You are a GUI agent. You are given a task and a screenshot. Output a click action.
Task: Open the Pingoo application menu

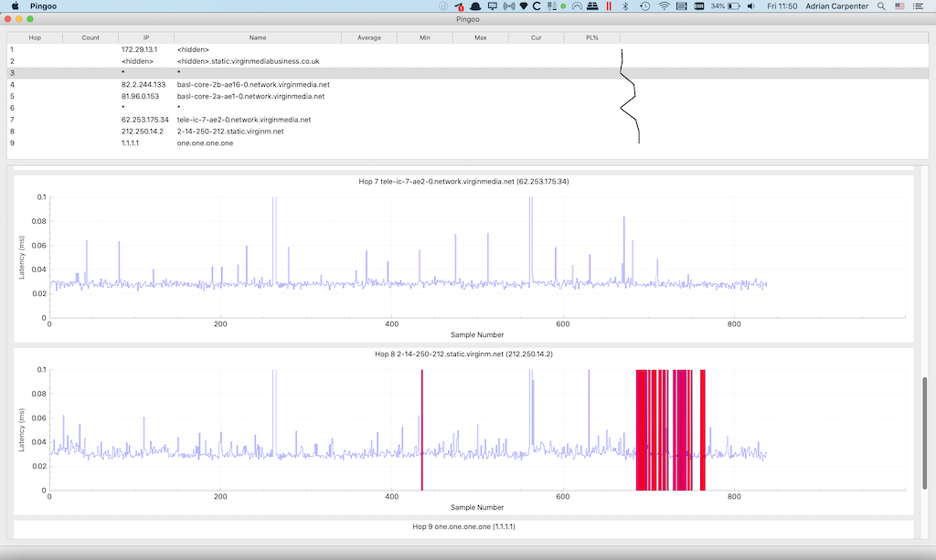[43, 6]
